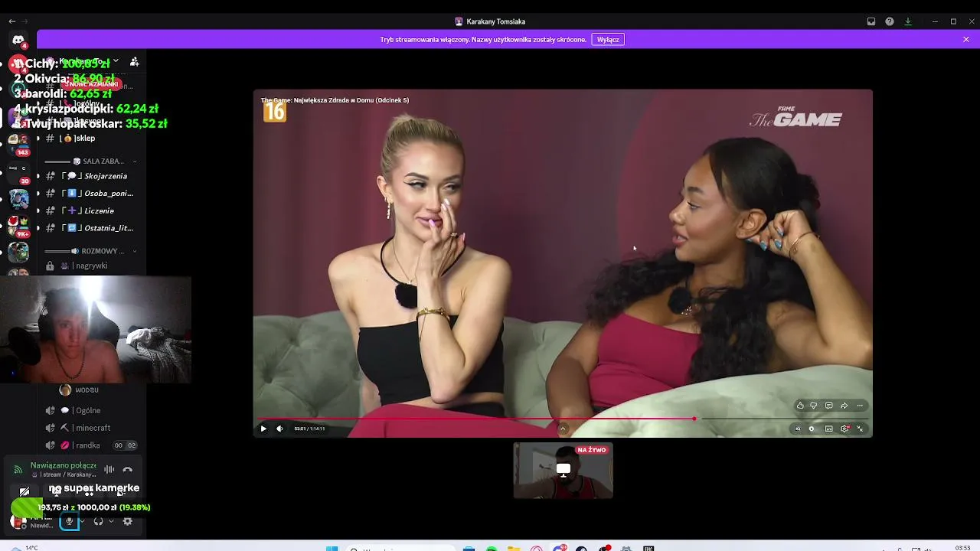Screen dimensions: 980x551
Task: Toggle headphone deafen in the user panel
Action: [x=98, y=521]
